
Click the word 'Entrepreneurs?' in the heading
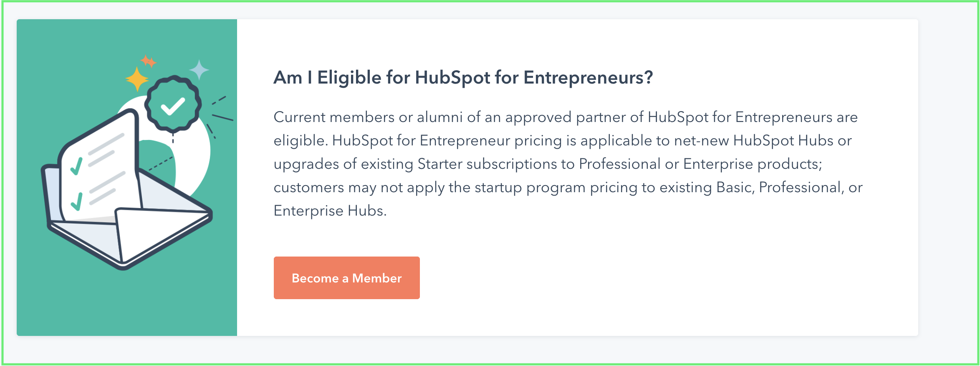click(x=588, y=78)
